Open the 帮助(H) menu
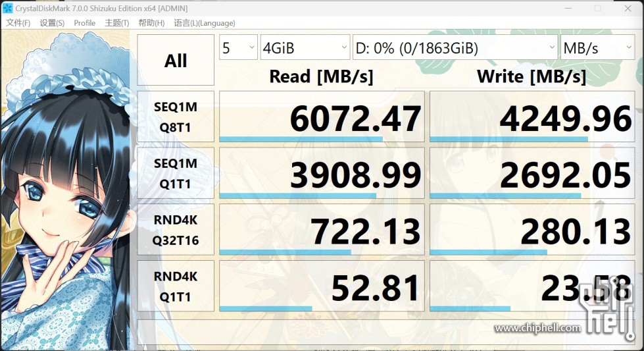The height and width of the screenshot is (351, 644). (151, 23)
